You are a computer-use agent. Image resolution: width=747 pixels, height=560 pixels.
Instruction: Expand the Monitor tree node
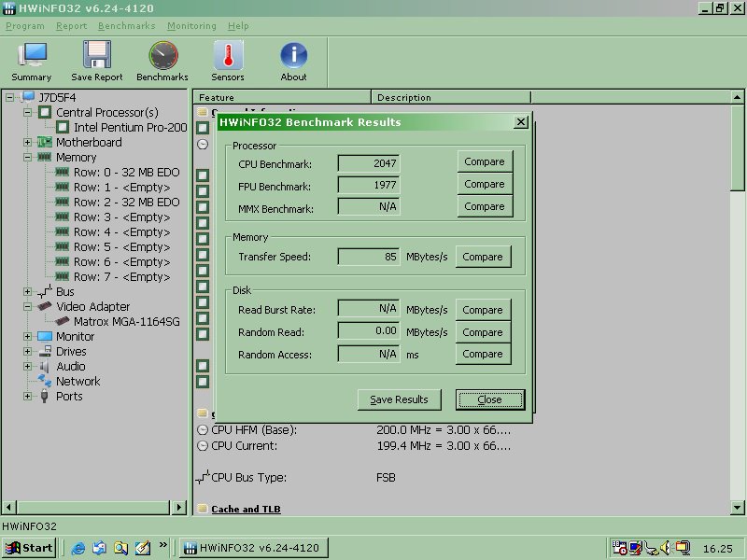click(x=28, y=336)
